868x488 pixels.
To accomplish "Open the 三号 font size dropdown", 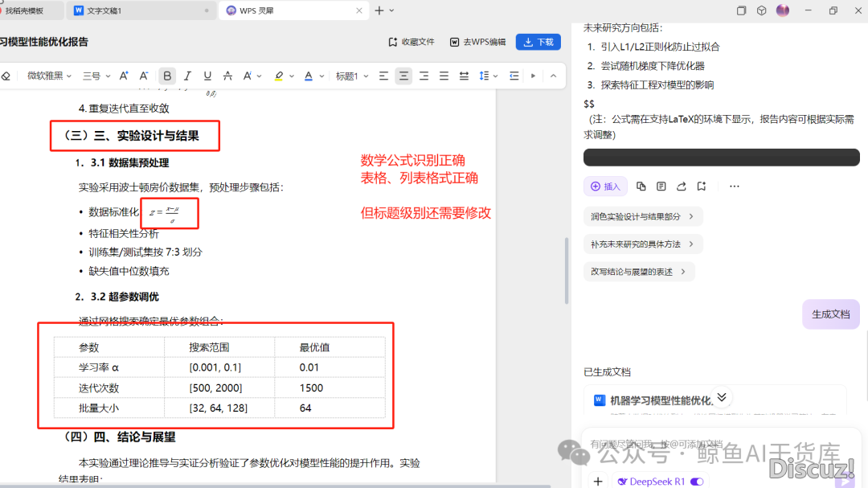I will [96, 76].
